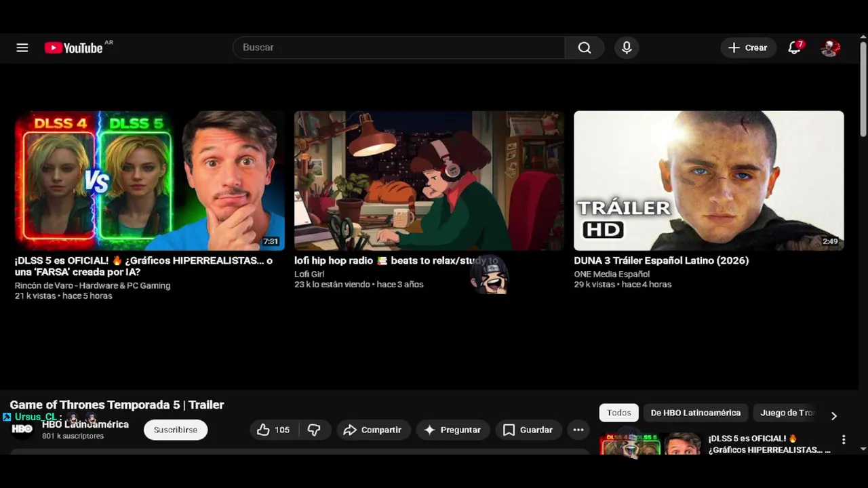Open the account avatar menu
Viewport: 868px width, 488px height.
[830, 47]
